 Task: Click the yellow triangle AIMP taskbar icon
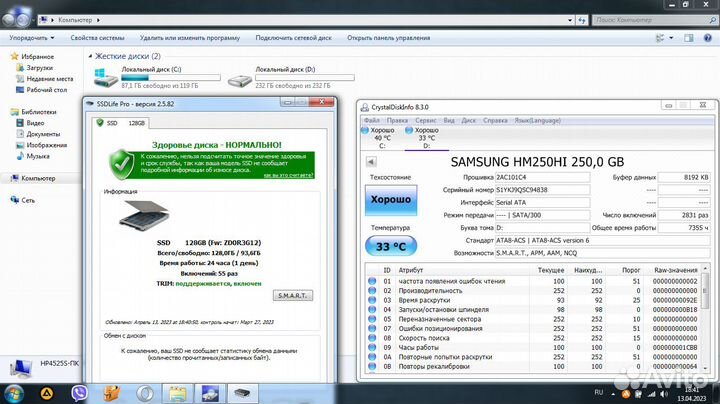(x=47, y=393)
